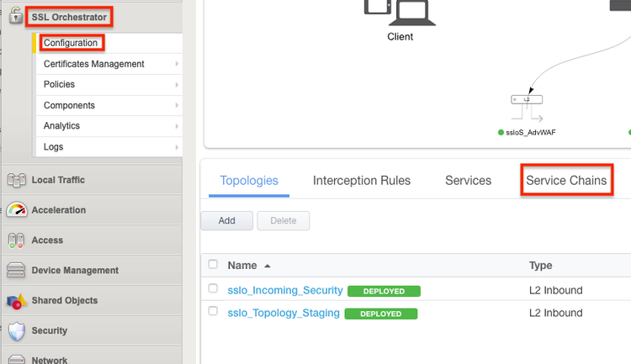This screenshot has height=364, width=631.
Task: Click the green status dot beside ssloS_AdvWAF
Action: 501,132
